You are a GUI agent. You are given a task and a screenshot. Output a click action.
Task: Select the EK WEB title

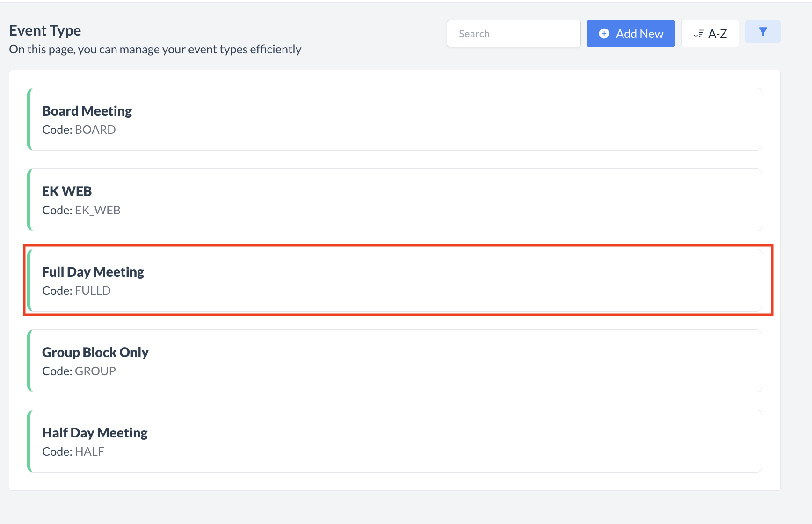(x=67, y=191)
